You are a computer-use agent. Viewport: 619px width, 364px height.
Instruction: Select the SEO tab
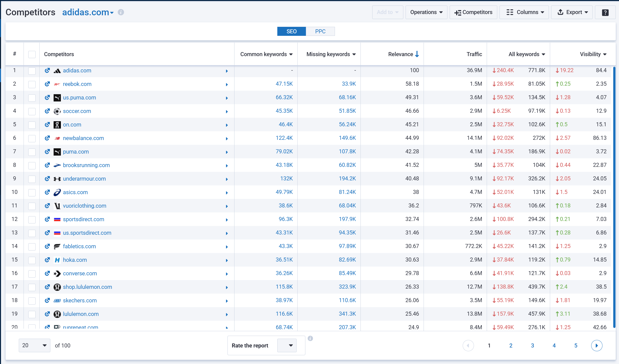coord(291,31)
